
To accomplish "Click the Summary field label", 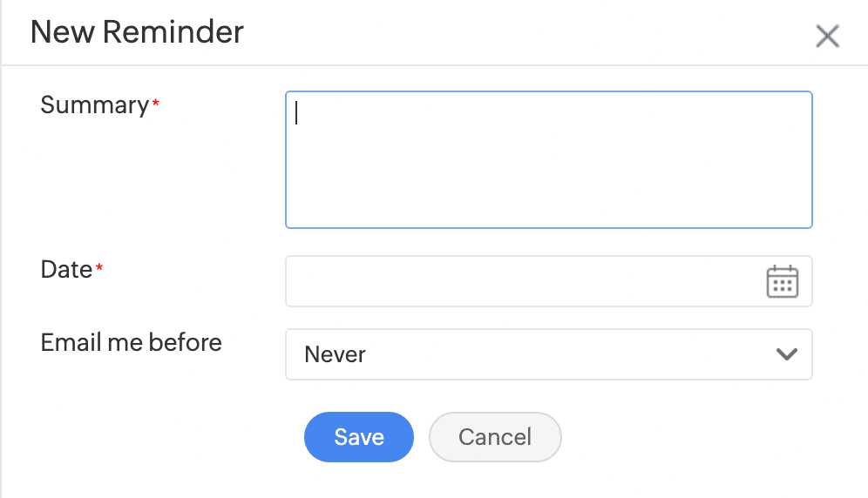I will tap(94, 105).
